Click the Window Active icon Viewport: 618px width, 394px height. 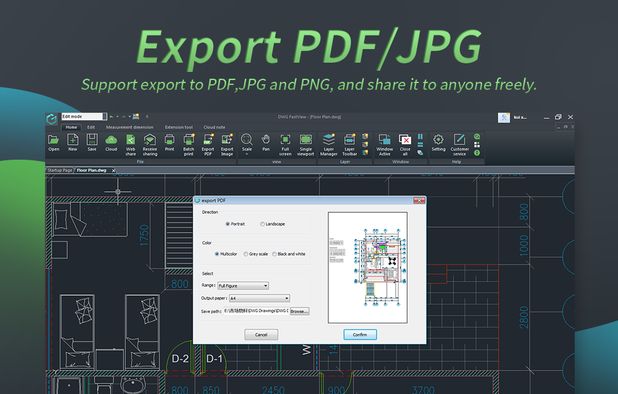point(384,139)
